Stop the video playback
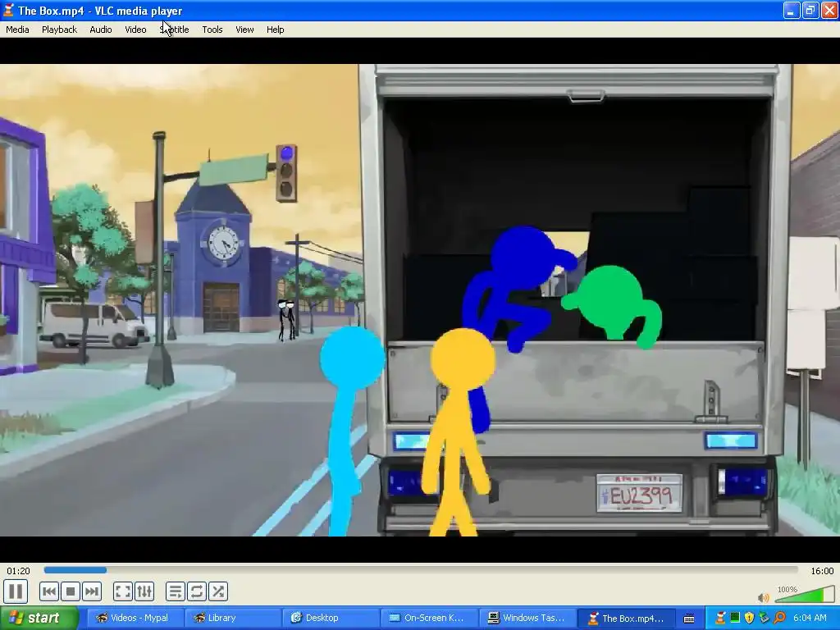 coord(71,591)
